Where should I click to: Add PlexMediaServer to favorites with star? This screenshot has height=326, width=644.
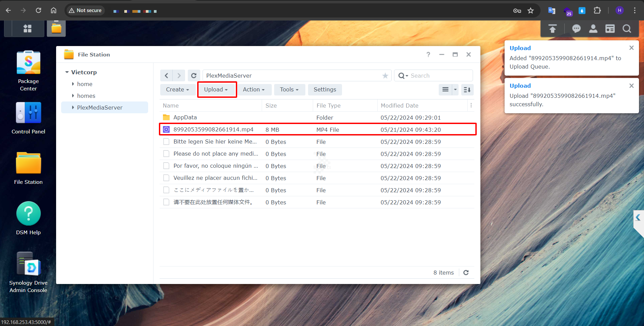[385, 76]
